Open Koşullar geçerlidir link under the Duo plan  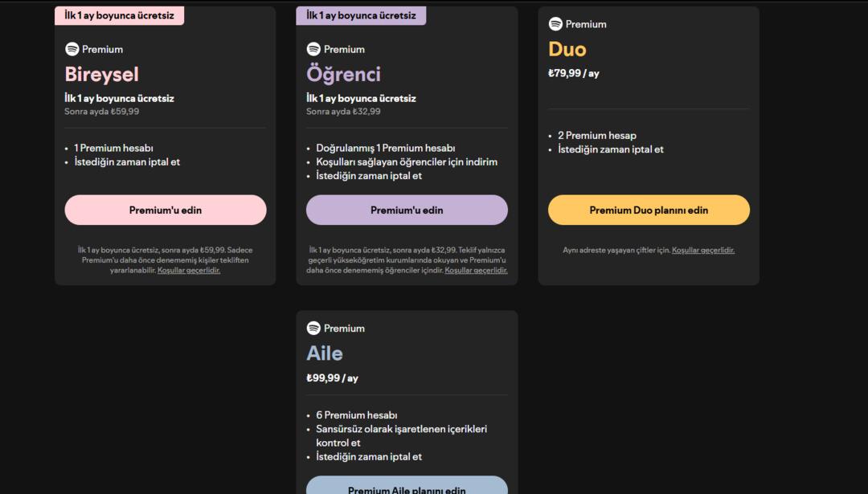703,250
